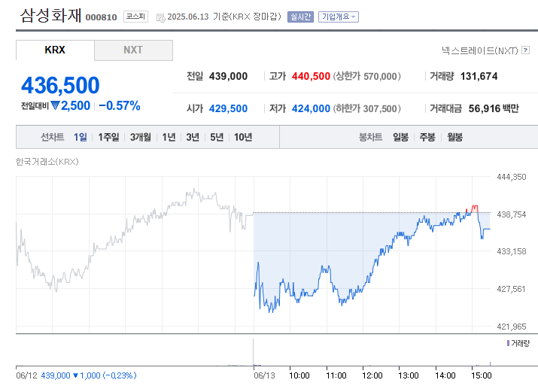Click the 거래대금 value 56,916 백만
538x392 pixels.
494,108
